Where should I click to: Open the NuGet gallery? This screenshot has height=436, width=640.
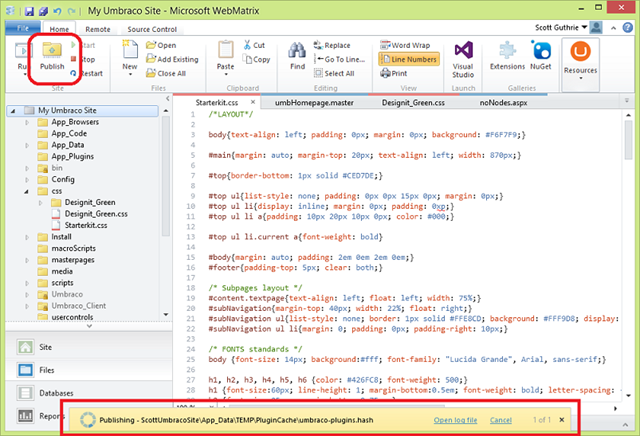(541, 56)
